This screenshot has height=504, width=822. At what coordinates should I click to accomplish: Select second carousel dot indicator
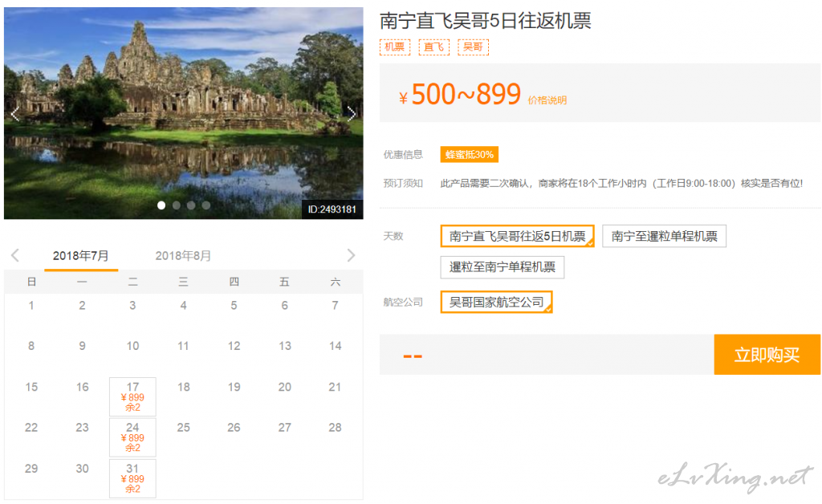[x=177, y=205]
